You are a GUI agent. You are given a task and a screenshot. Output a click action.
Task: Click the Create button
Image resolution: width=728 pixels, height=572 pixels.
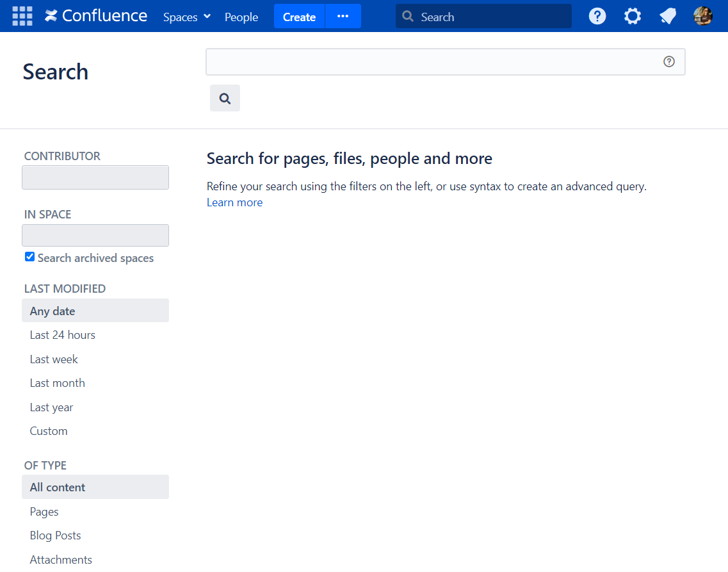[298, 17]
